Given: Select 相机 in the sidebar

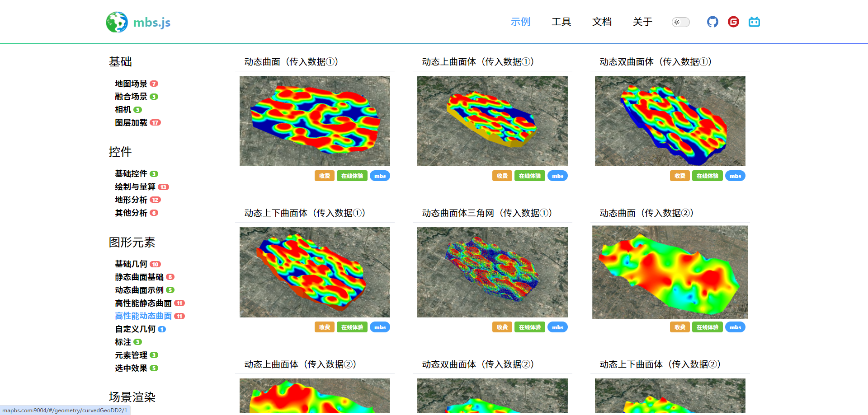Looking at the screenshot, I should [123, 110].
